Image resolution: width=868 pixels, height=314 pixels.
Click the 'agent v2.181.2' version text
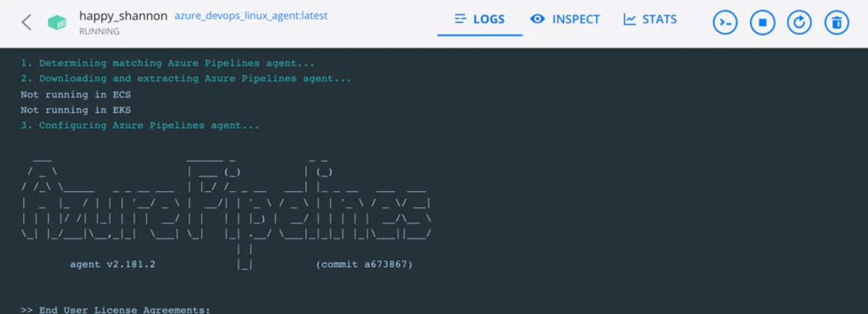point(113,265)
